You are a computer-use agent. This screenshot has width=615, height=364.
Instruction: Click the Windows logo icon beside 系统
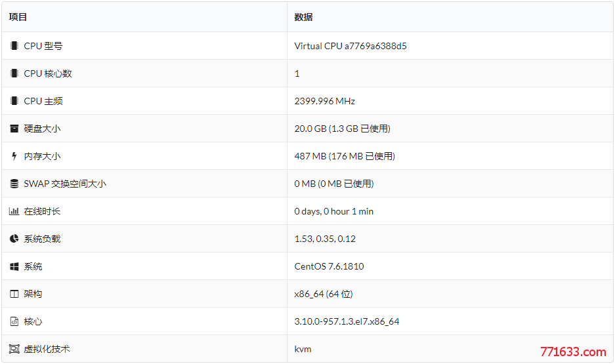pos(14,266)
